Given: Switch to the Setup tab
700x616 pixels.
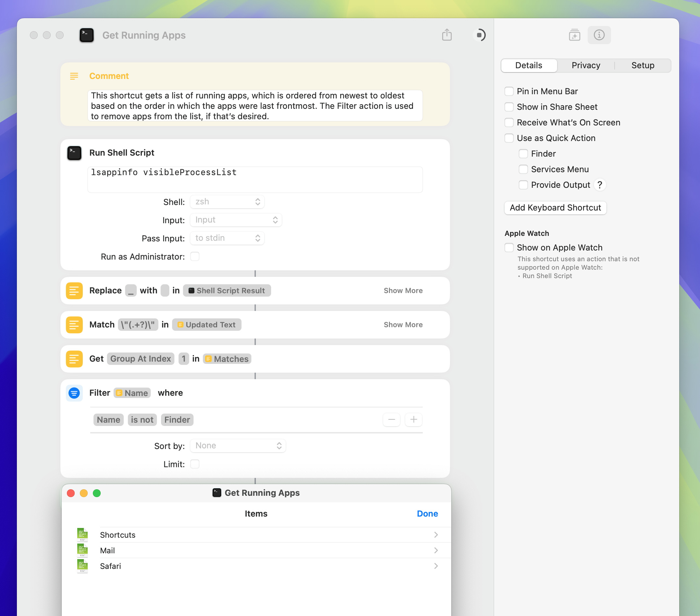Looking at the screenshot, I should [x=643, y=65].
